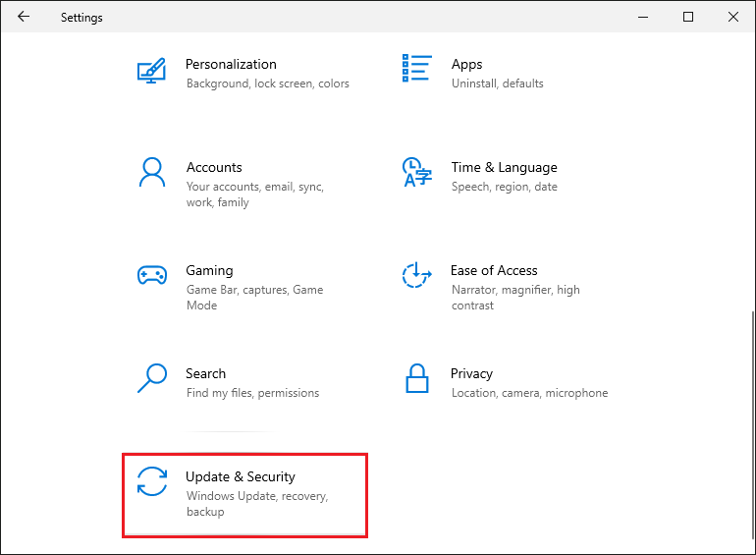
Task: Open the Ease of Access dashed-clock icon
Action: pyautogui.click(x=416, y=275)
